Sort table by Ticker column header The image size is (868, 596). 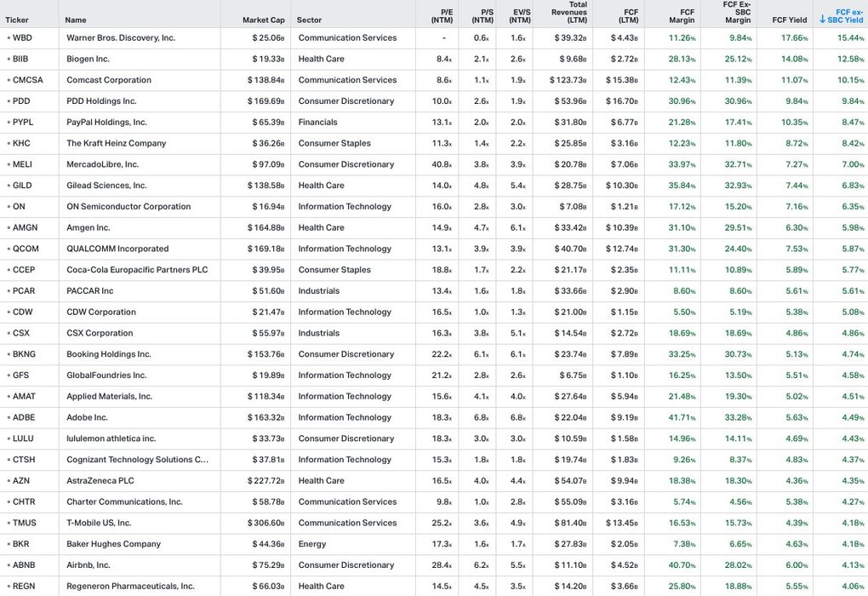[x=17, y=20]
